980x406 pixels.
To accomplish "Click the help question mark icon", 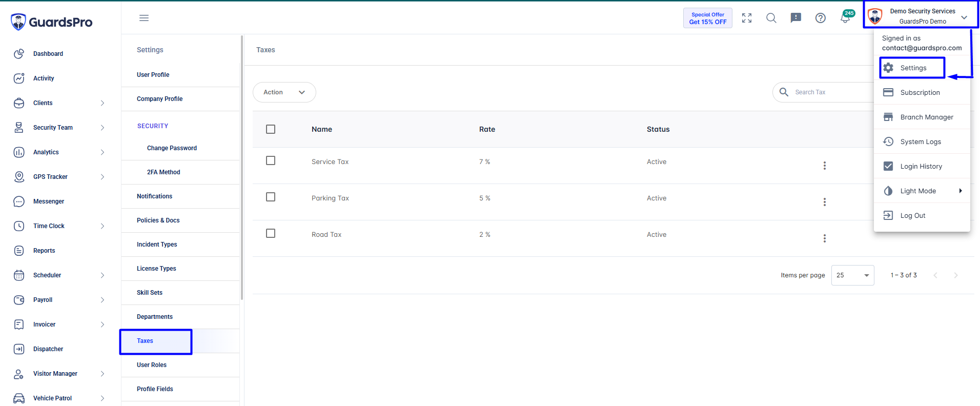I will pos(821,18).
